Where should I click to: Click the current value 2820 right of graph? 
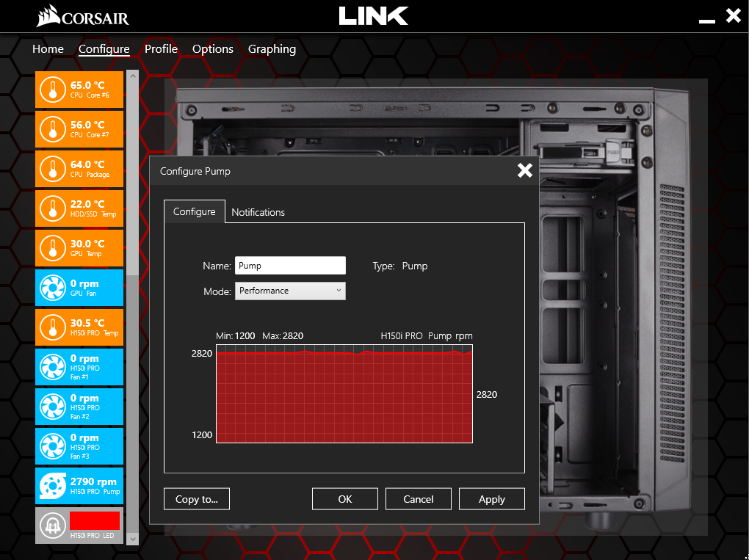coord(487,394)
